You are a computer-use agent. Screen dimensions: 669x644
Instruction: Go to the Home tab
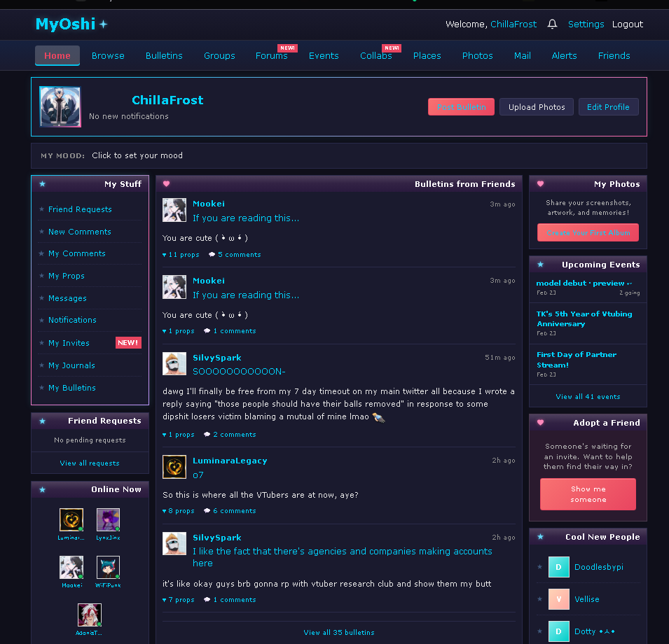(x=57, y=56)
